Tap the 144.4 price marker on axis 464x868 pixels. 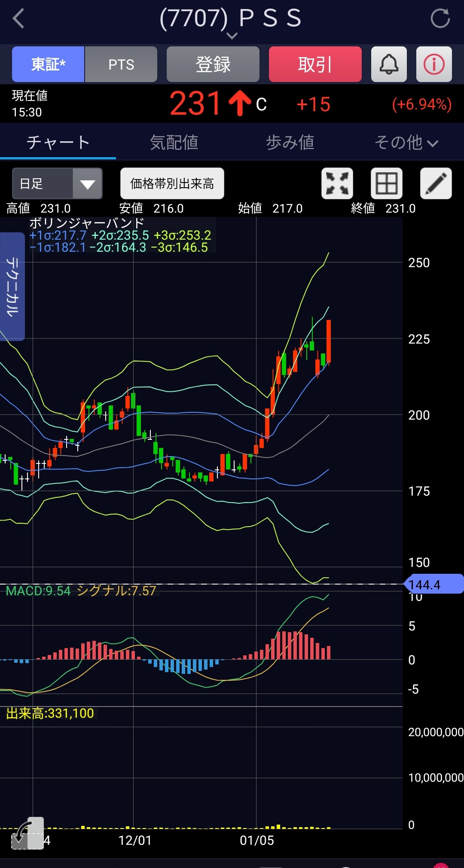(433, 584)
